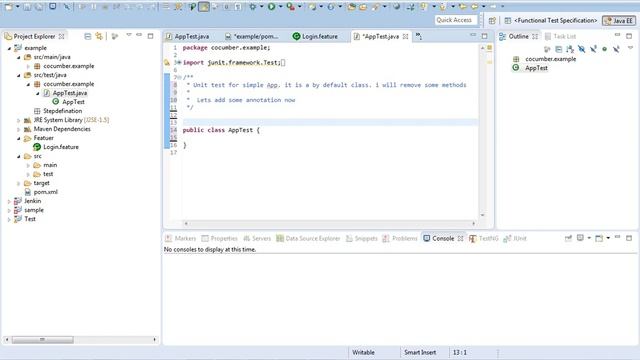Click the Sort icon in Outline toolbar
Screen dimensions: 640x360
click(570, 49)
